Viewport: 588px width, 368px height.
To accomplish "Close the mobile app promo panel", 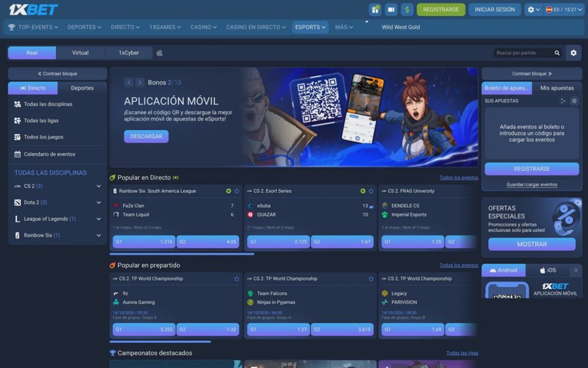I will click(576, 270).
